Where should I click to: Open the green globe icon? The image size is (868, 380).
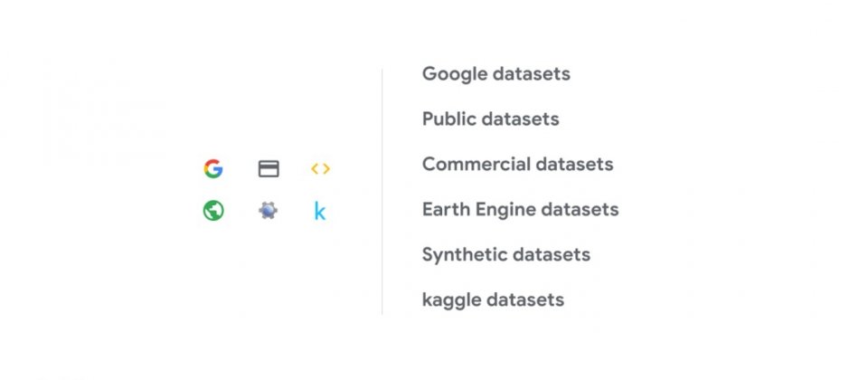213,211
